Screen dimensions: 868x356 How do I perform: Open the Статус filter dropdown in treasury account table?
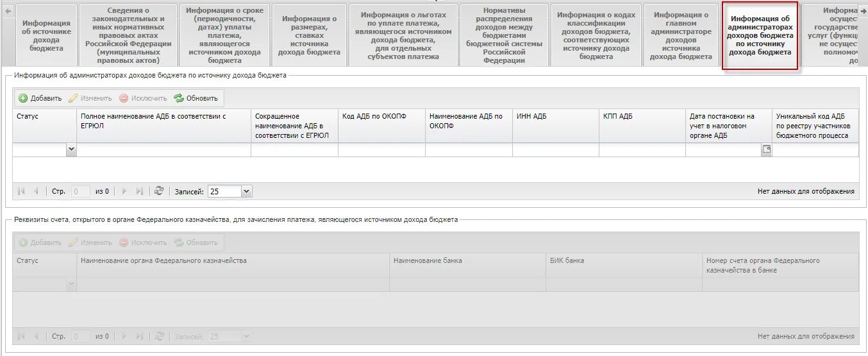(71, 284)
